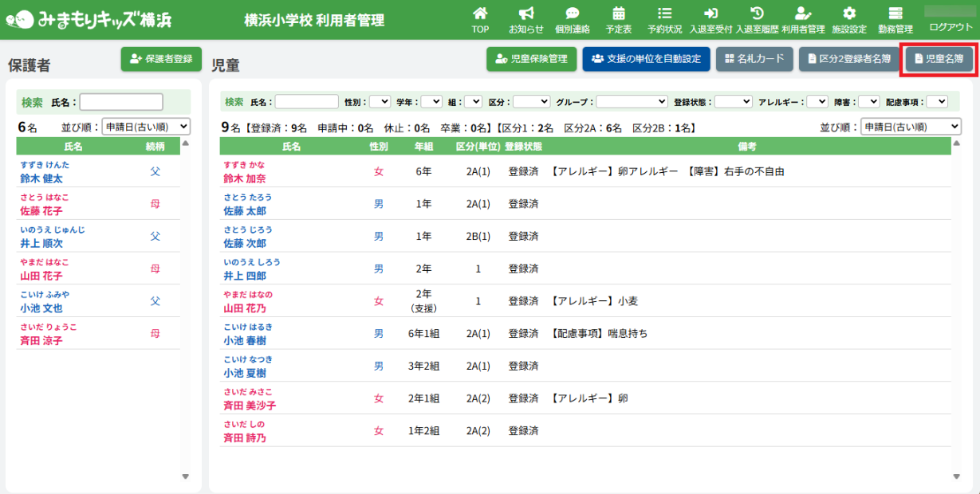This screenshot has height=494, width=980.
Task: Open 個別連絡 speech bubble icon
Action: (x=573, y=14)
